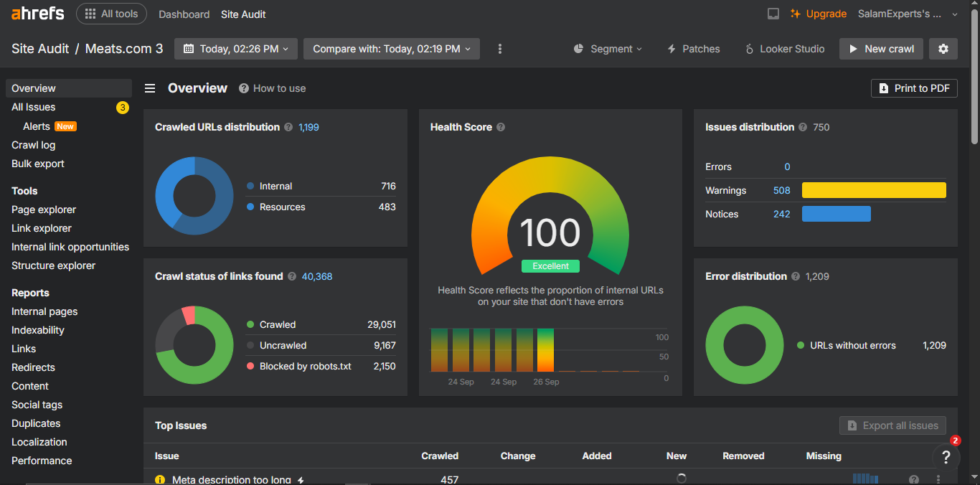Open the All tools menu
Screen dimensions: 980x485
[x=111, y=14]
